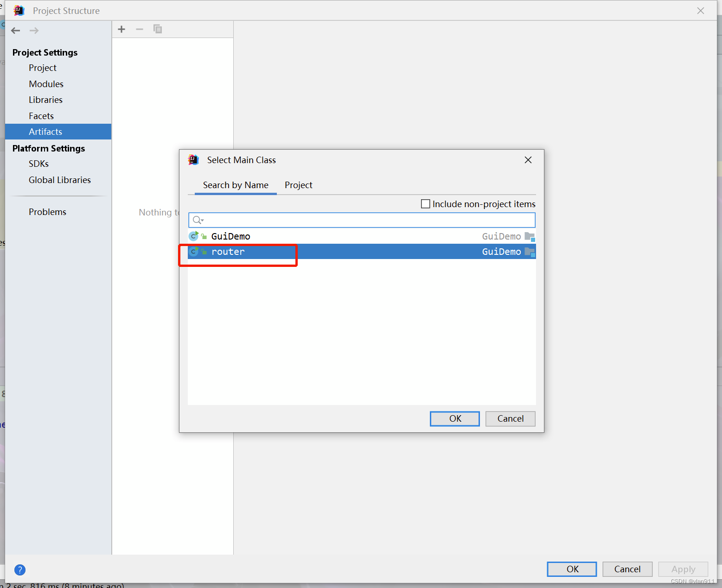
Task: Focus the class name search field
Action: [x=362, y=220]
